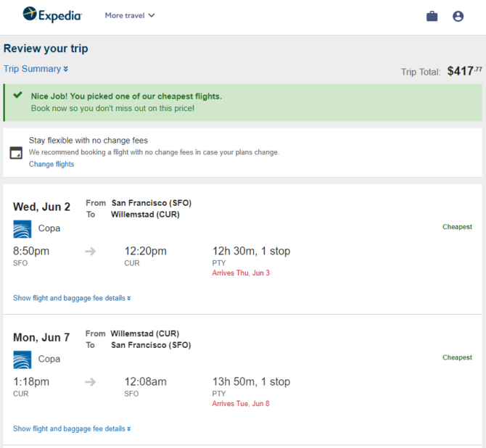Click the Nice Job cheapest flights banner
The height and width of the screenshot is (448, 486).
pos(243,102)
